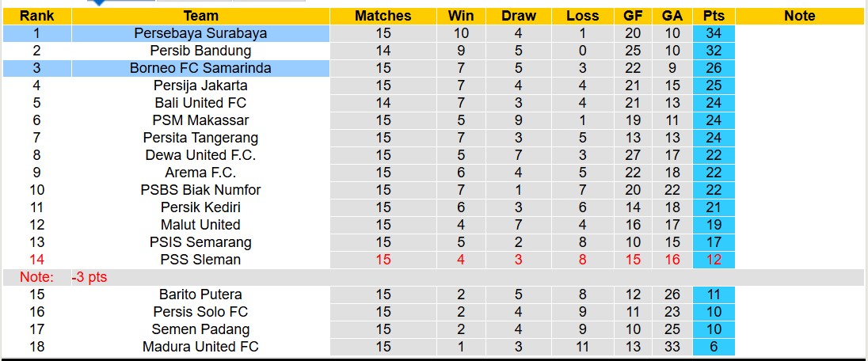Open the Persib Bandung team row
Image resolution: width=868 pixels, height=361 pixels.
coord(200,51)
